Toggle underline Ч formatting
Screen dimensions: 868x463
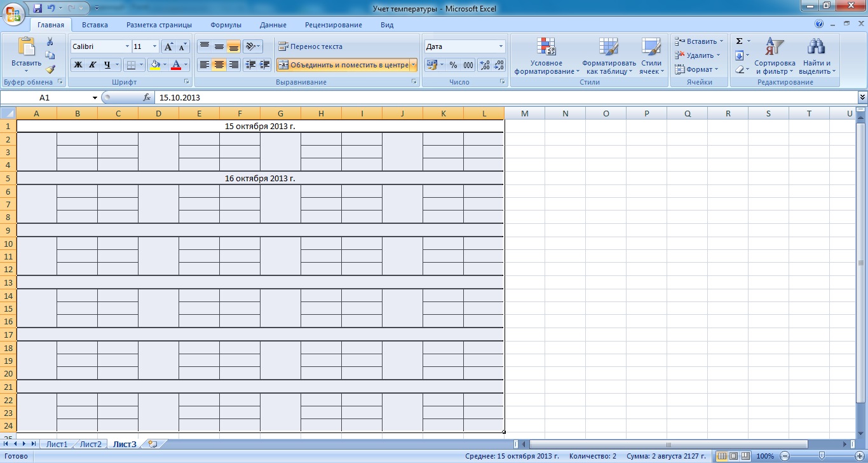pos(107,64)
